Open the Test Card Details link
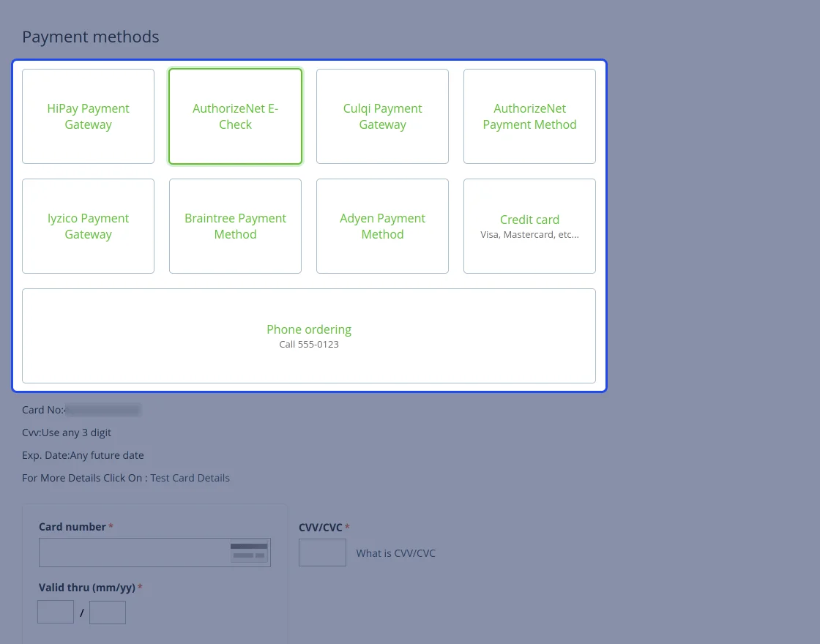820x644 pixels. pos(190,478)
